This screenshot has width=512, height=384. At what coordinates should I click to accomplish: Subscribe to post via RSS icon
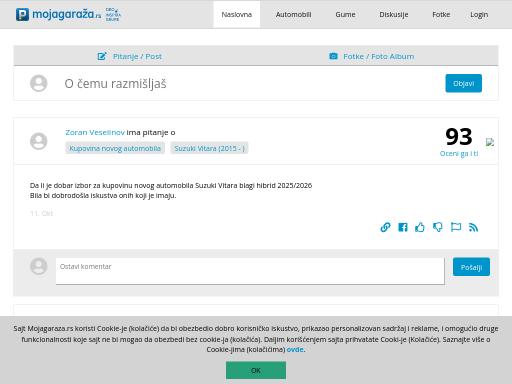473,227
